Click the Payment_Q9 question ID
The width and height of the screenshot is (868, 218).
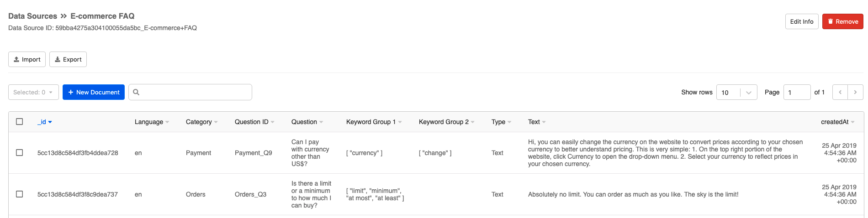(x=254, y=153)
